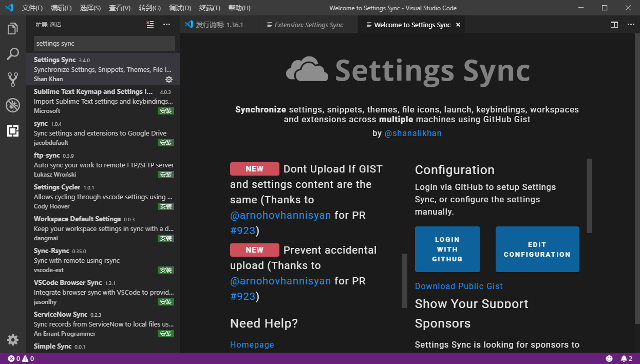Open gear menu for Settings Sync extension

click(169, 80)
